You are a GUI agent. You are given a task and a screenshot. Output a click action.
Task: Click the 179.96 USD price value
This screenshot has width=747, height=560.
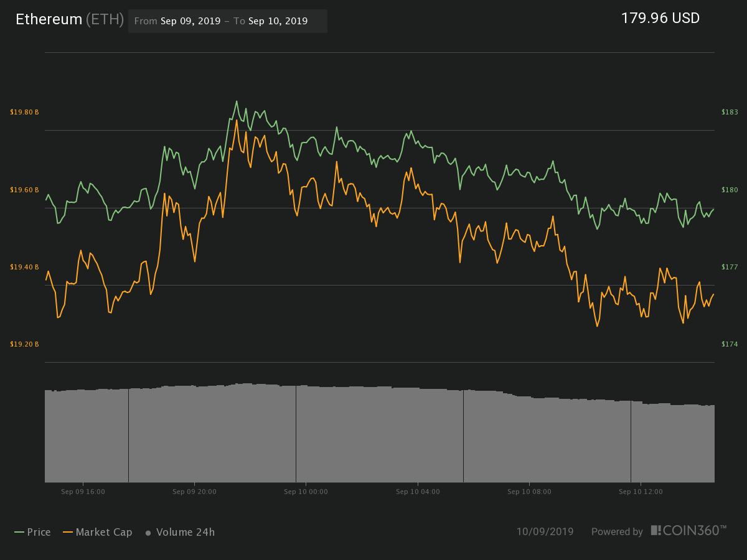pyautogui.click(x=660, y=18)
